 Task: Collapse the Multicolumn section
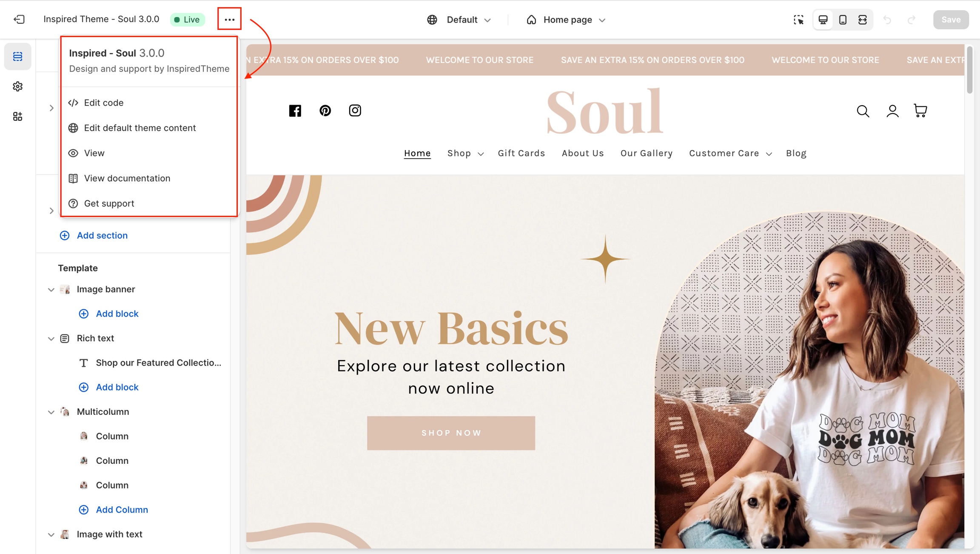coord(51,412)
